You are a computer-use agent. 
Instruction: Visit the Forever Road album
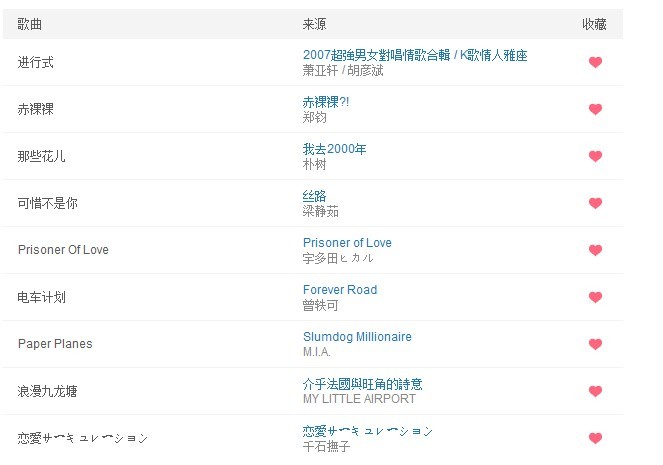[340, 290]
